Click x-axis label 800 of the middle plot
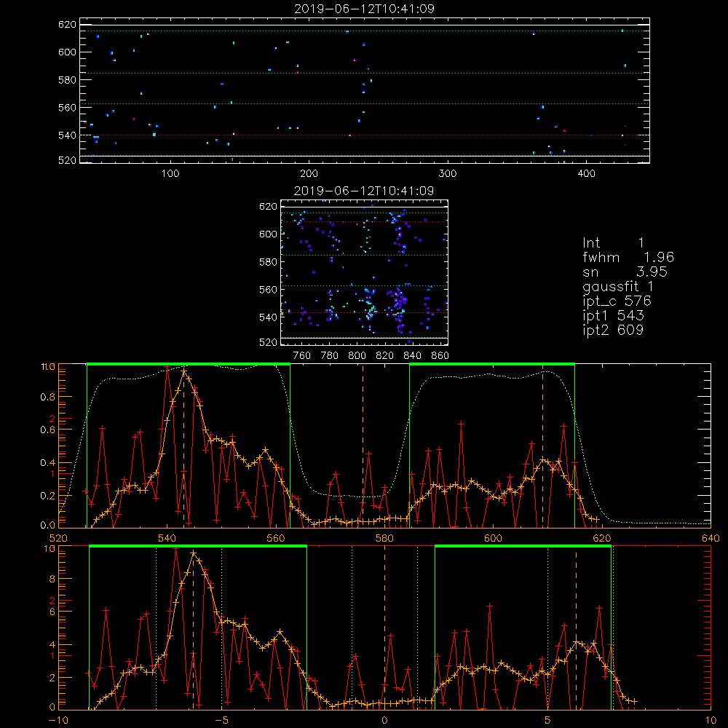 pyautogui.click(x=357, y=356)
